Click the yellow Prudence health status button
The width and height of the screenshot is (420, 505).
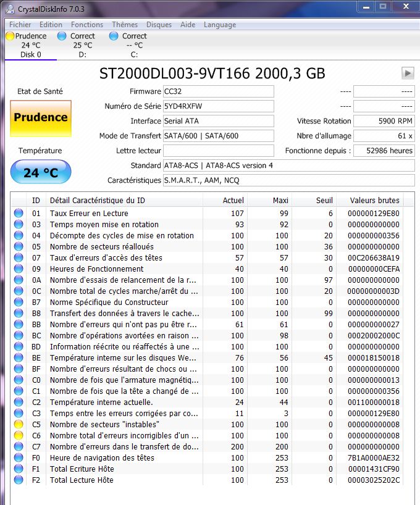tap(41, 118)
